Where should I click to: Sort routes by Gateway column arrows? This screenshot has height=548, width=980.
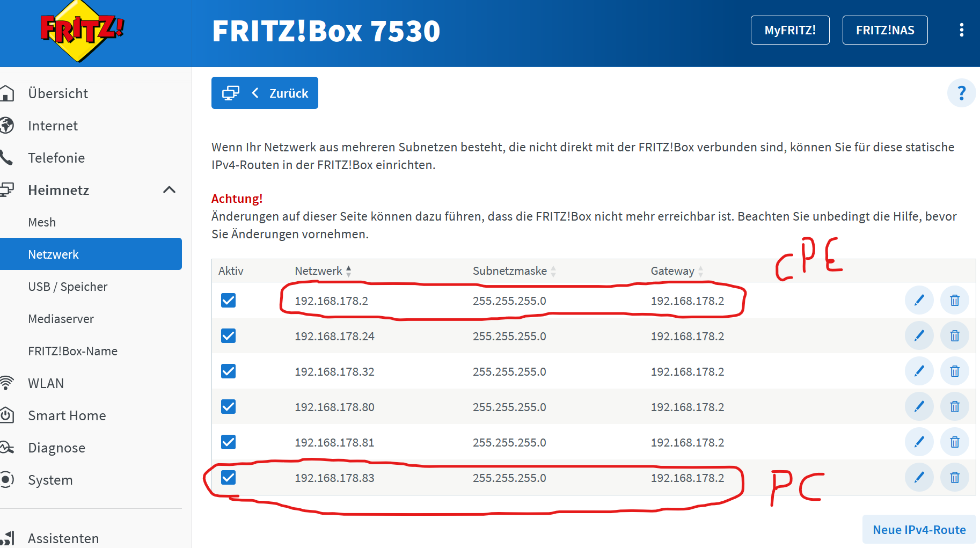click(x=700, y=271)
